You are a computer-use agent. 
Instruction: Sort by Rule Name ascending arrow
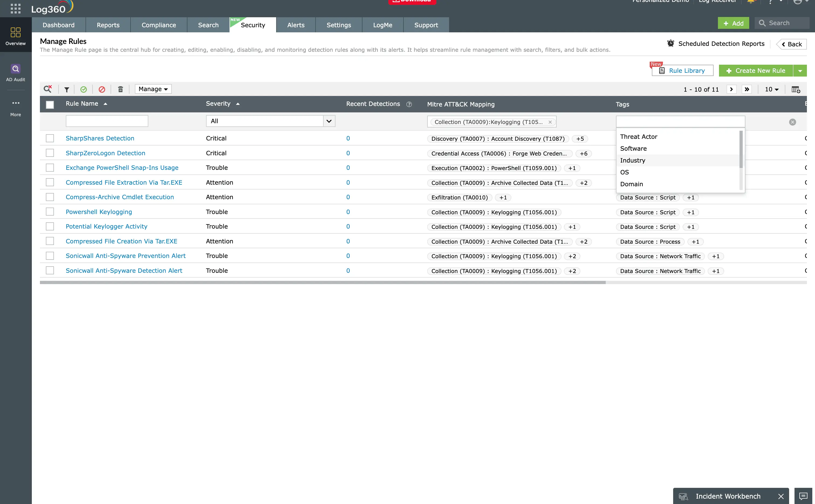105,104
